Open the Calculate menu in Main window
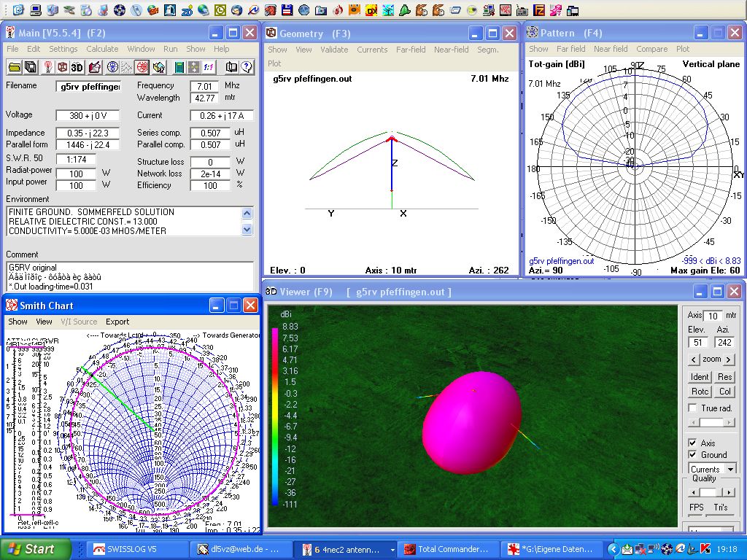Viewport: 747px width, 560px height. pos(102,49)
